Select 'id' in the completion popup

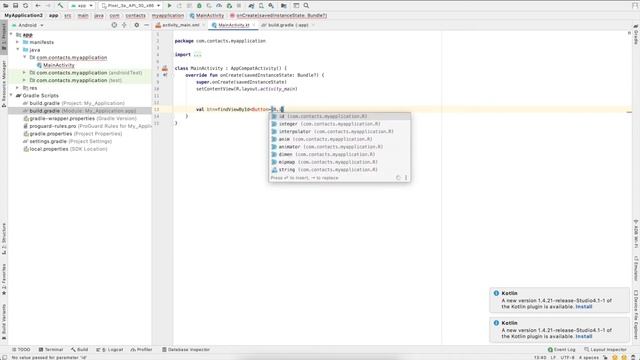coord(340,116)
